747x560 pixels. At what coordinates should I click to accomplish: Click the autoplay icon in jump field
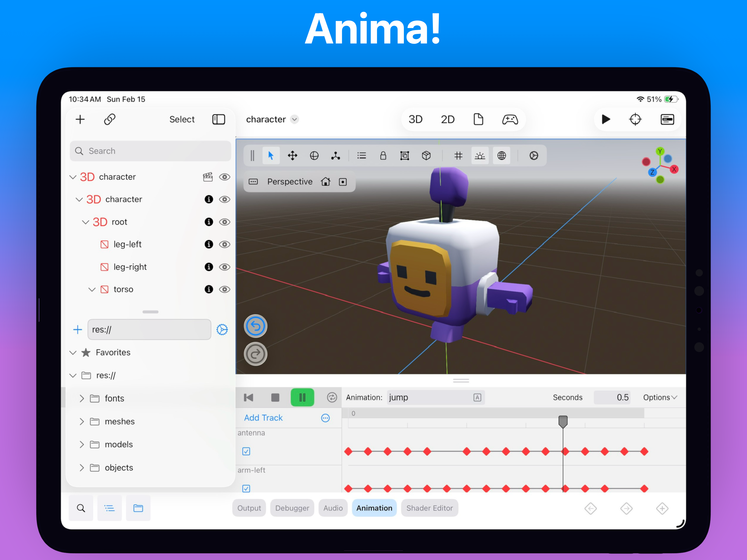click(477, 398)
